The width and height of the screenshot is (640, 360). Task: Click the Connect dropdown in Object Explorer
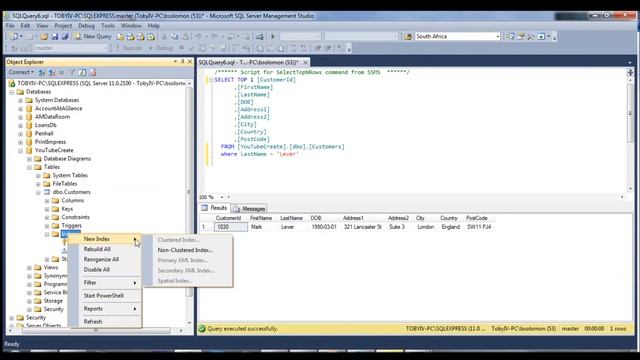pyautogui.click(x=21, y=72)
